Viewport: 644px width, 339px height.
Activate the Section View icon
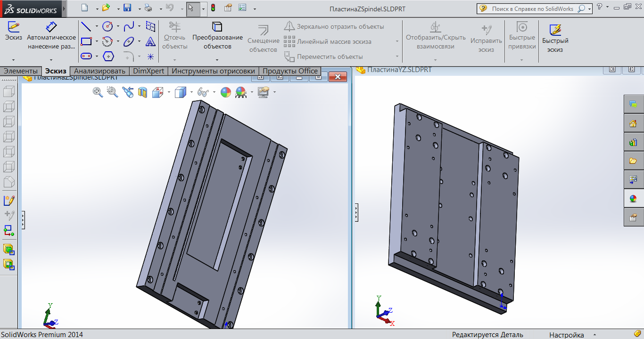coord(142,92)
